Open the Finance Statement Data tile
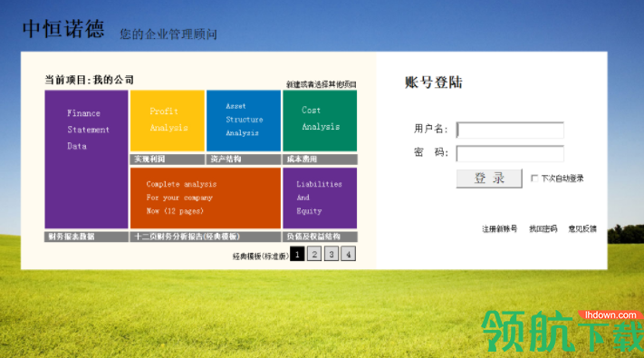The image size is (644, 358). pos(86,160)
